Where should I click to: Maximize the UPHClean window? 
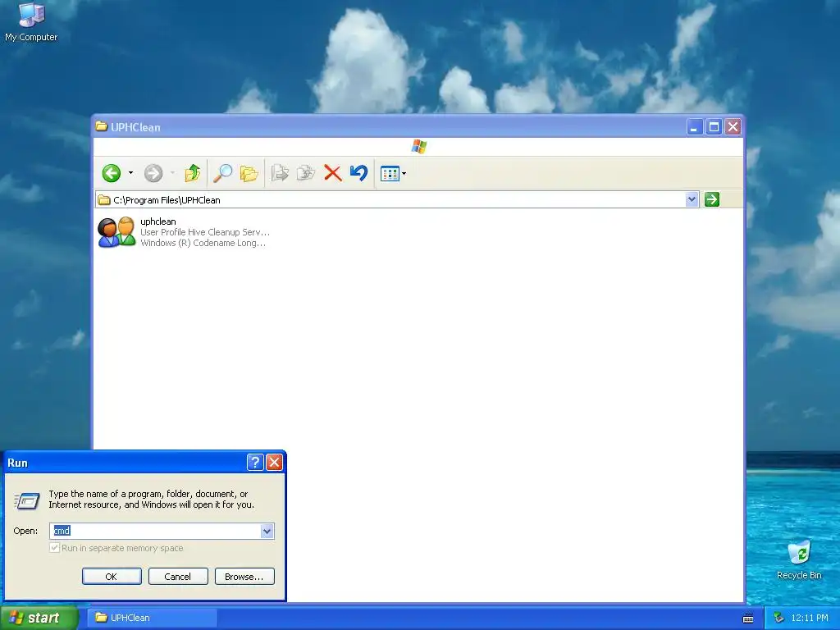(714, 127)
